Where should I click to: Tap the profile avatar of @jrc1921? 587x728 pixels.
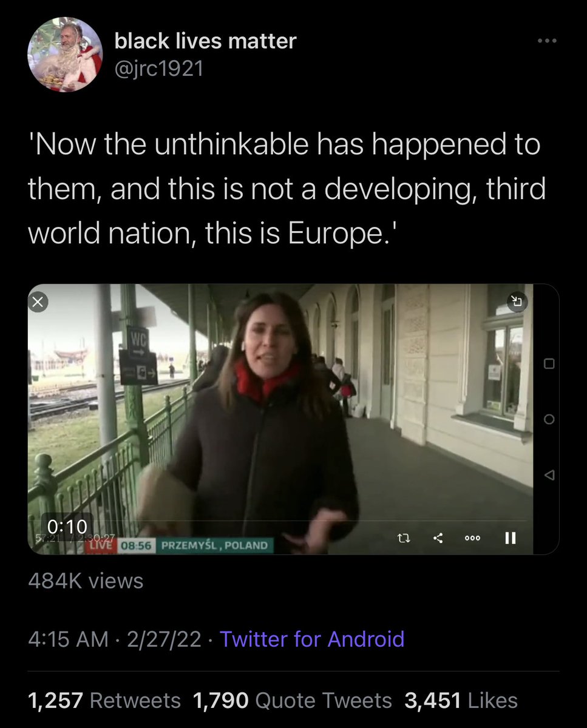click(x=65, y=55)
